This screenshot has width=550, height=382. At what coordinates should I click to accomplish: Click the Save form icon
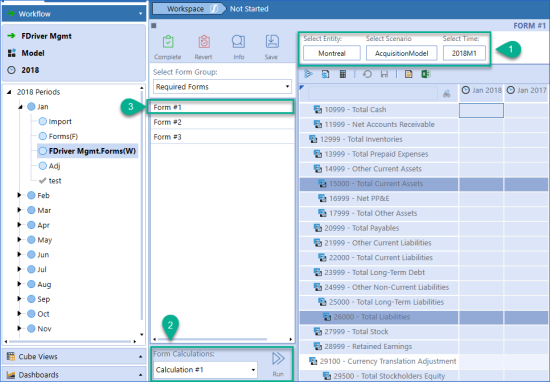tap(272, 42)
